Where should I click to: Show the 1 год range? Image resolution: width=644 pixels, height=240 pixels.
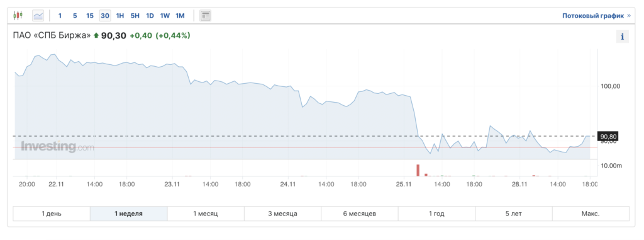coord(436,214)
